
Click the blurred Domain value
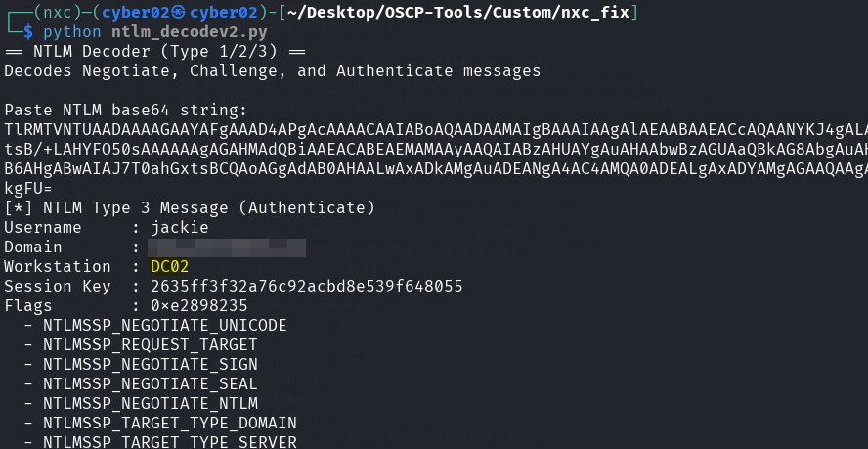(227, 247)
